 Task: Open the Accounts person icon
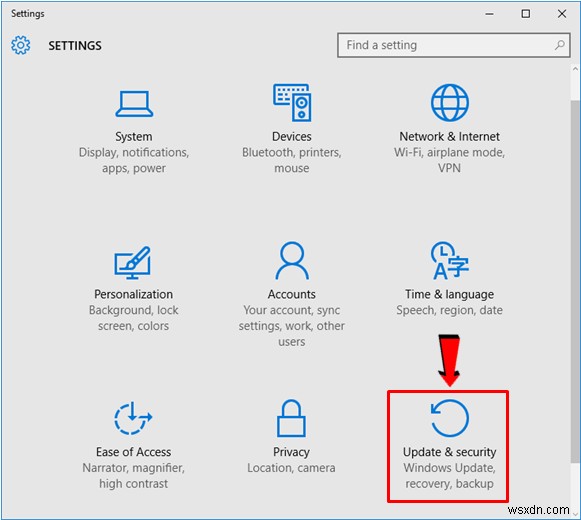point(292,261)
